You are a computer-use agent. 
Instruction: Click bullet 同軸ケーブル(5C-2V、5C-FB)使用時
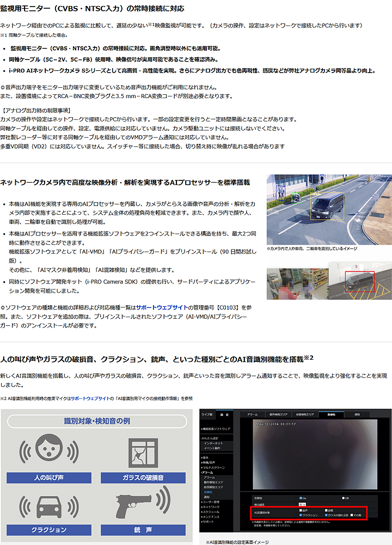coord(114,59)
